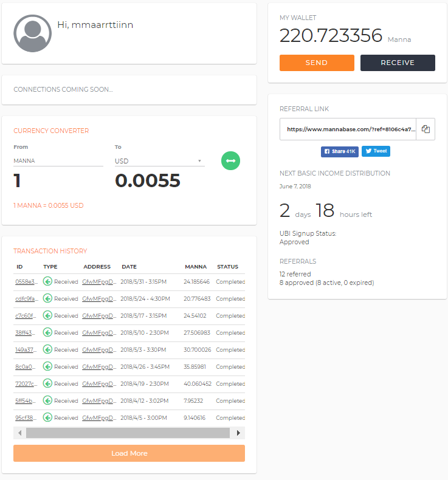Click the from amount value 1
Image resolution: width=448 pixels, height=480 pixels.
[17, 180]
